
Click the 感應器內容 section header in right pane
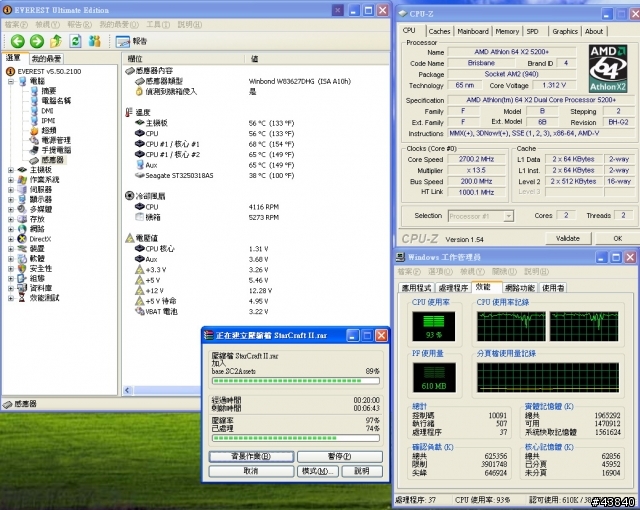[x=149, y=71]
